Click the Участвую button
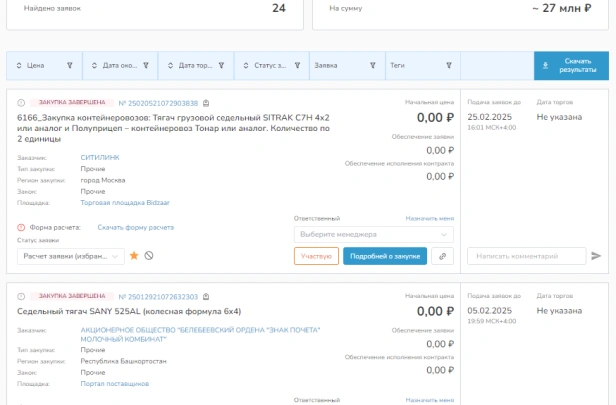The image size is (616, 405). pos(316,256)
